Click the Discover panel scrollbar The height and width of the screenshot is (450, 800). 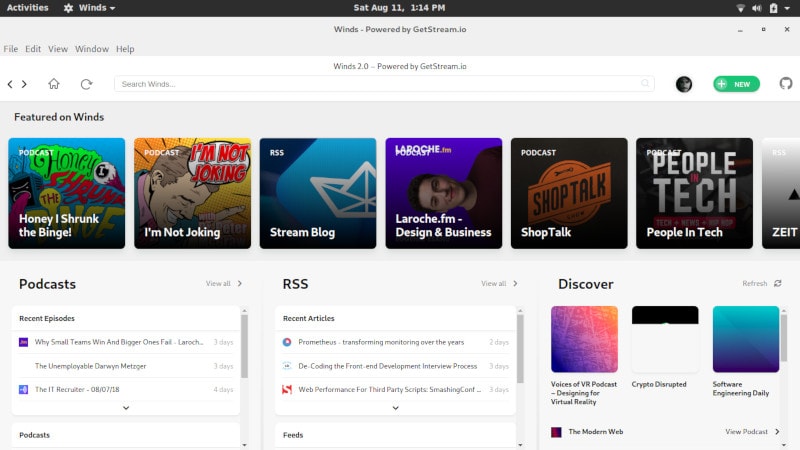(784, 337)
